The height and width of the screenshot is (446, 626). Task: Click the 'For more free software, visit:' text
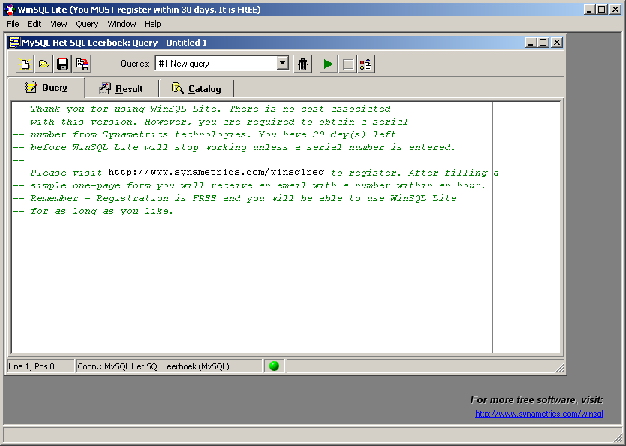point(537,400)
